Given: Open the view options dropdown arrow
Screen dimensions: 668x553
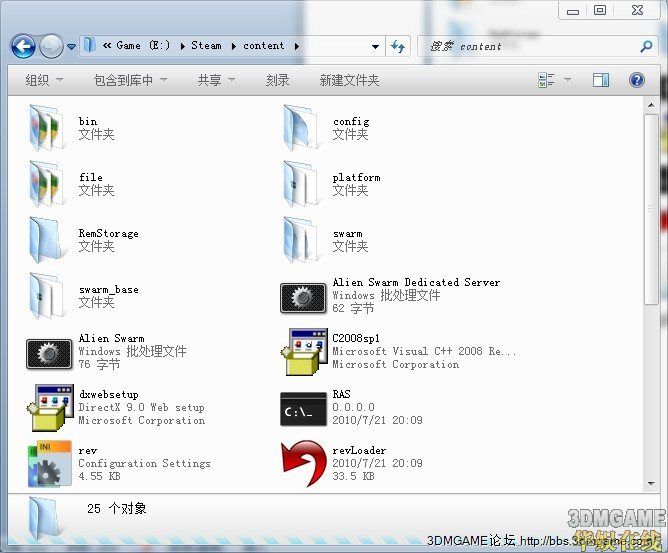Looking at the screenshot, I should pos(567,80).
